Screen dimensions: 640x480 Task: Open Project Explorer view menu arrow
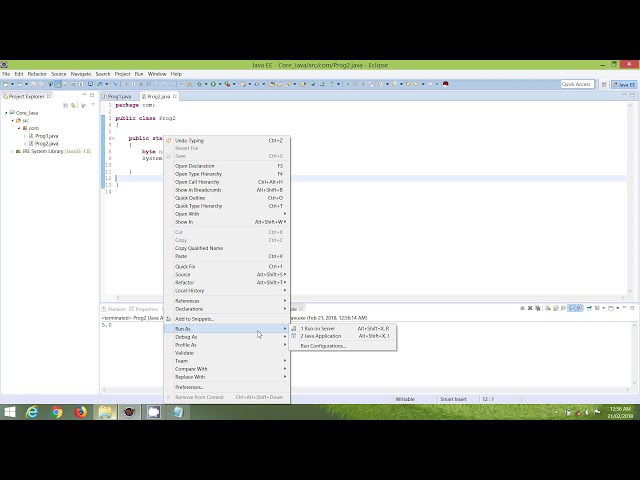[x=92, y=105]
